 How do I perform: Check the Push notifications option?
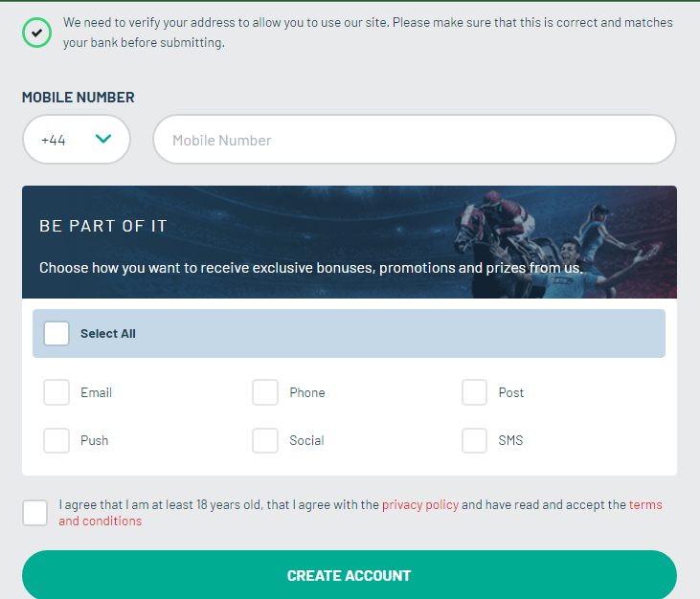[x=56, y=440]
